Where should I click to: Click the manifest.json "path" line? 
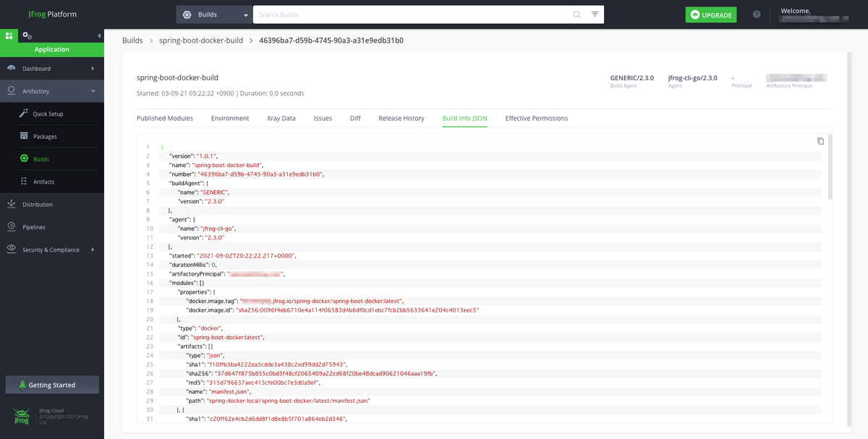pyautogui.click(x=279, y=400)
